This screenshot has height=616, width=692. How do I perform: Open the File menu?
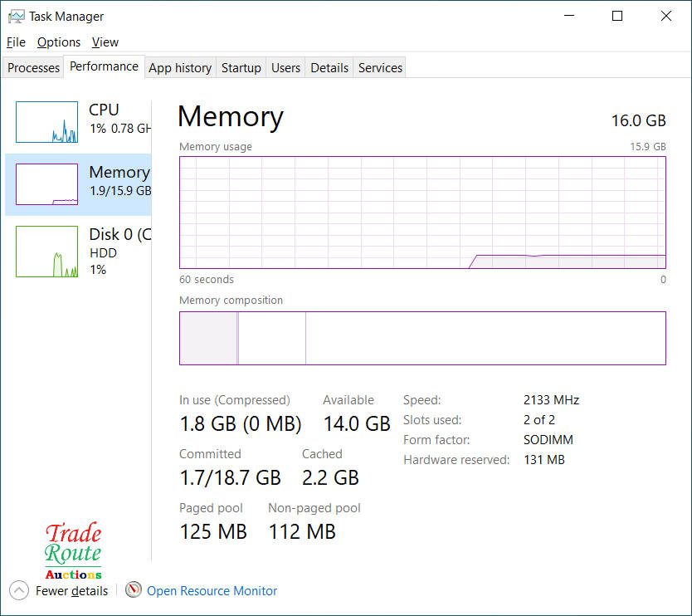pyautogui.click(x=16, y=42)
